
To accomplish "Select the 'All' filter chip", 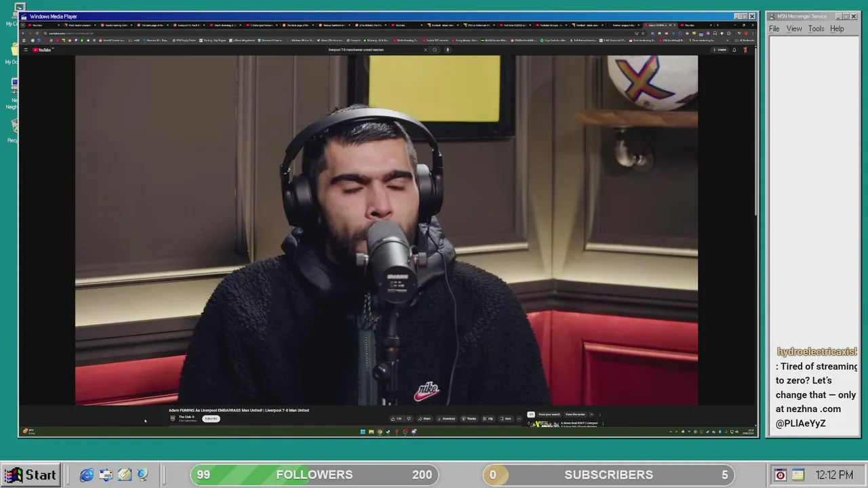I will pyautogui.click(x=531, y=414).
